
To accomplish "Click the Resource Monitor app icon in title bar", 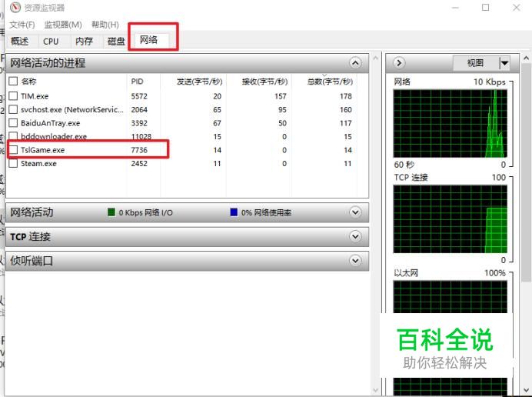I will [15, 8].
